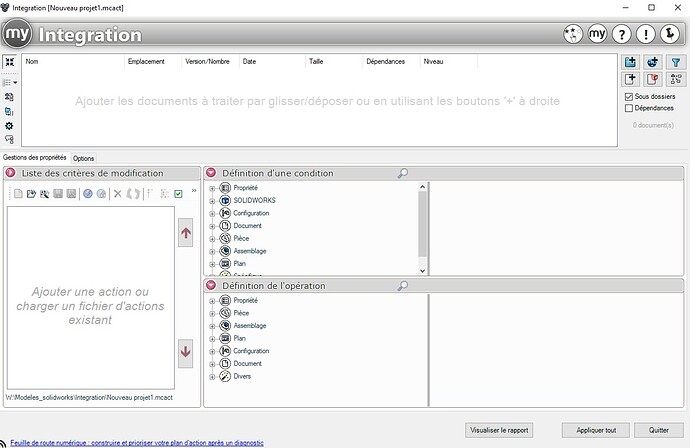Open the Feuille de route numérique link
Screen dimensions: 690x448
point(137,442)
